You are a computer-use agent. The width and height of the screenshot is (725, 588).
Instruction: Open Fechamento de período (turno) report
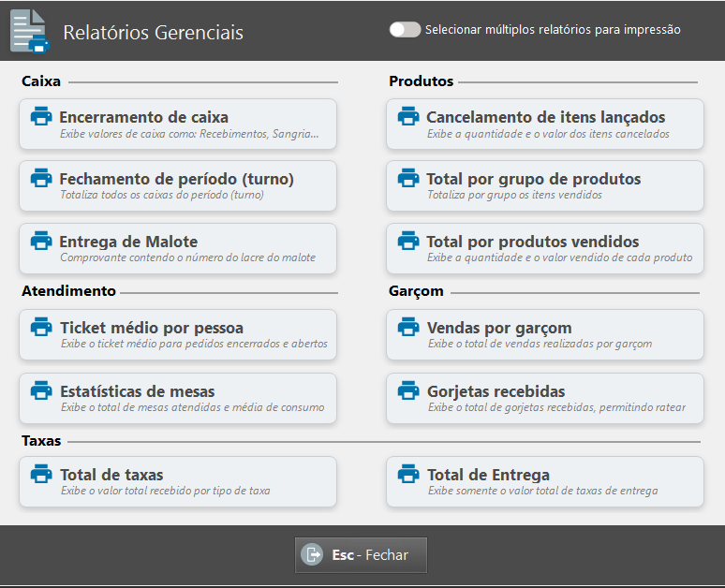click(178, 185)
